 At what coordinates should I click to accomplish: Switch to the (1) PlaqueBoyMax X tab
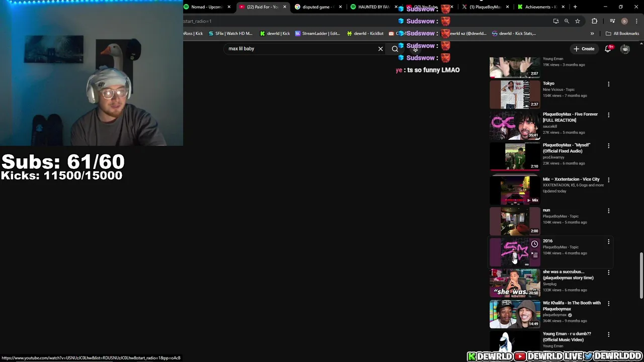485,7
